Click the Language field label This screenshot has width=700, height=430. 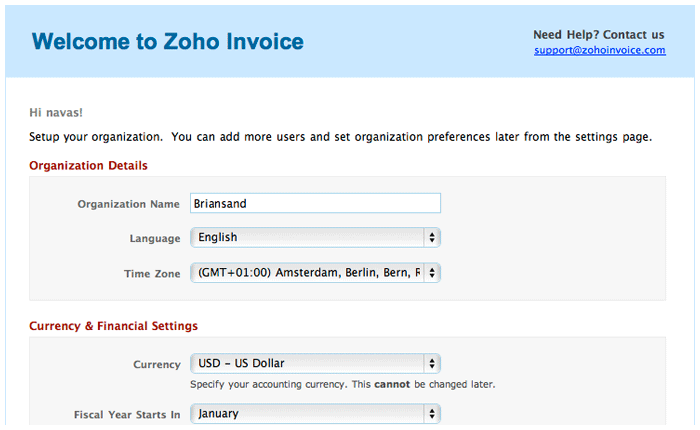point(155,238)
